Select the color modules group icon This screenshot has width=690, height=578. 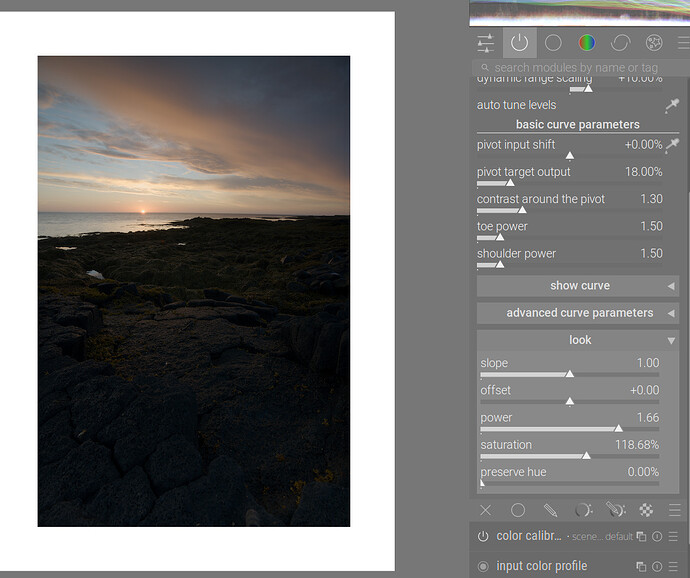click(x=587, y=43)
